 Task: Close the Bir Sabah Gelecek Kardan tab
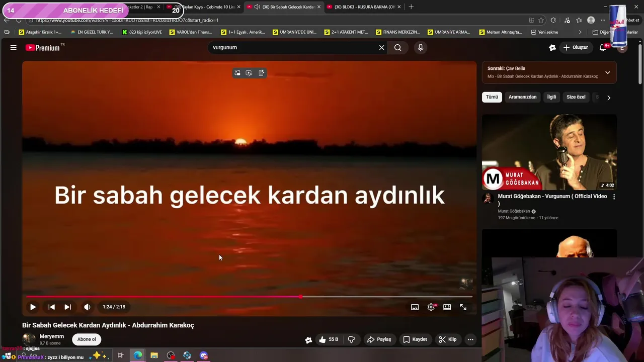pyautogui.click(x=318, y=7)
